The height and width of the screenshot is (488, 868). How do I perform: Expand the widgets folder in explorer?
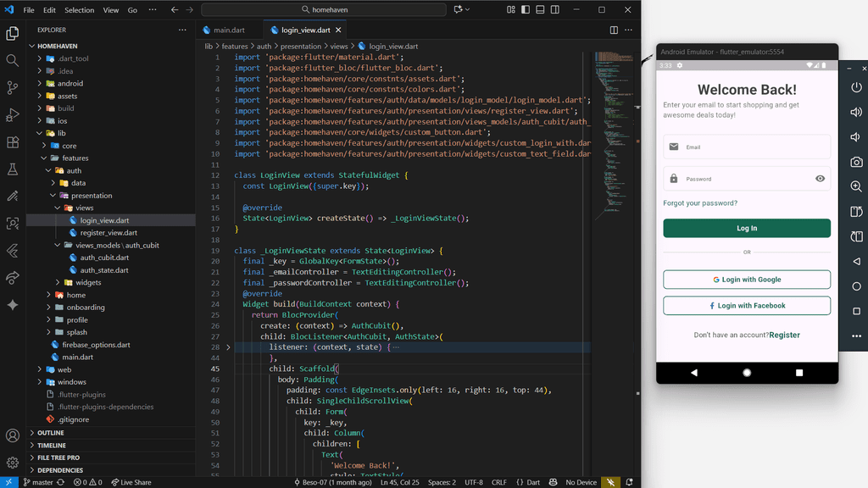click(88, 282)
